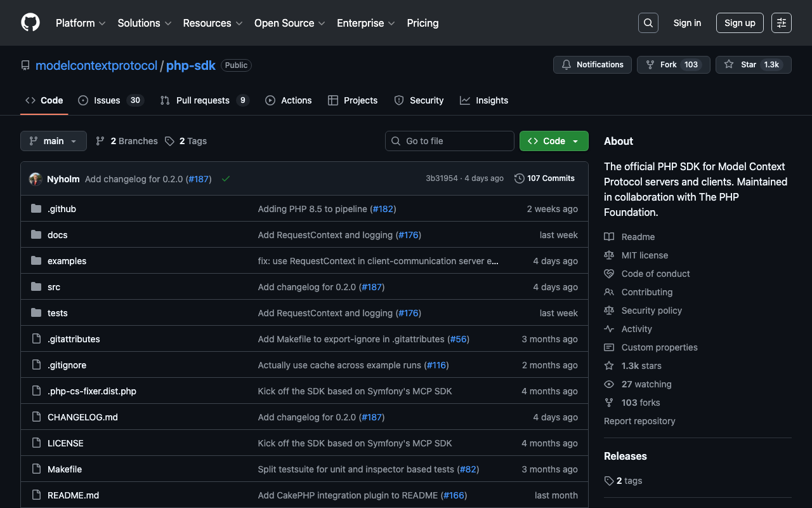The image size is (812, 508).
Task: Expand the Platform navigation menu
Action: [x=81, y=23]
